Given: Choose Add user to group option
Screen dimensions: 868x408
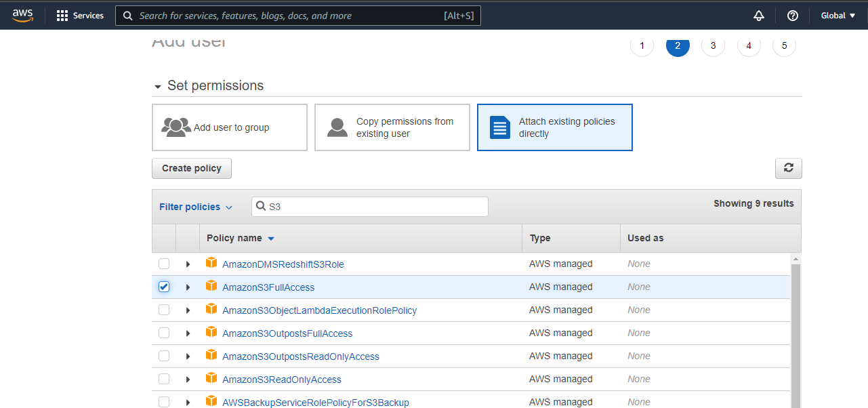Looking at the screenshot, I should click(230, 127).
